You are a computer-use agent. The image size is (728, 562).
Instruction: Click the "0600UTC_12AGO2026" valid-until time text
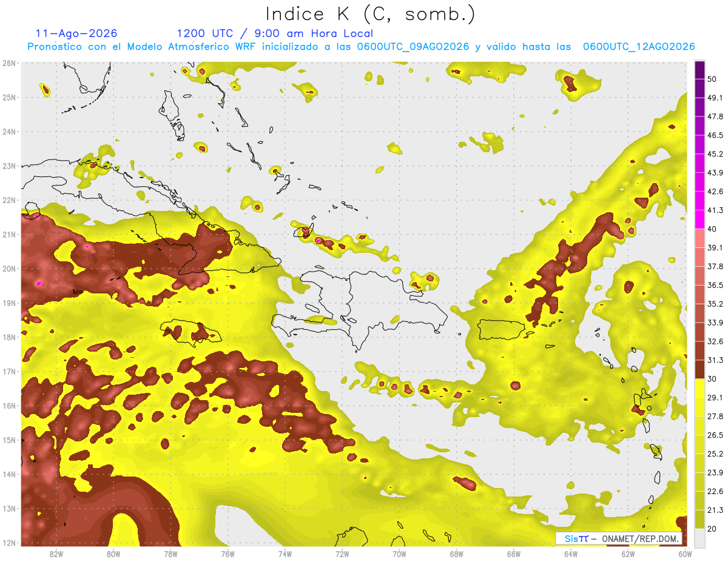(638, 47)
